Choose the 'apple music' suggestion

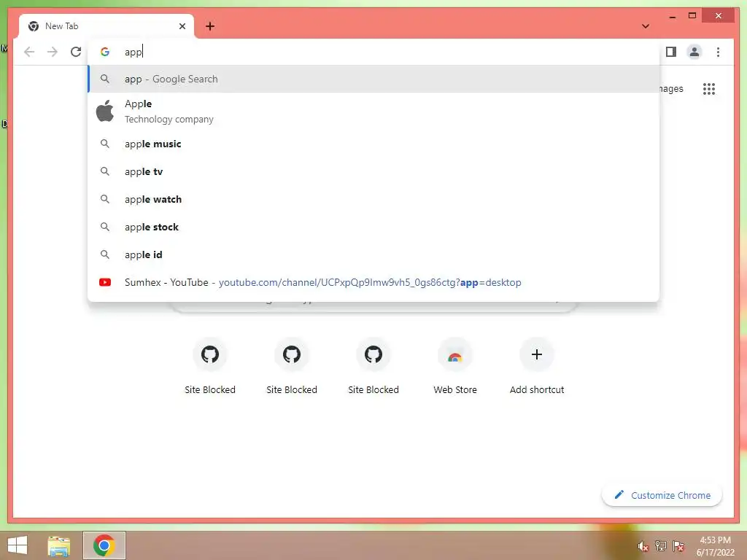[374, 144]
